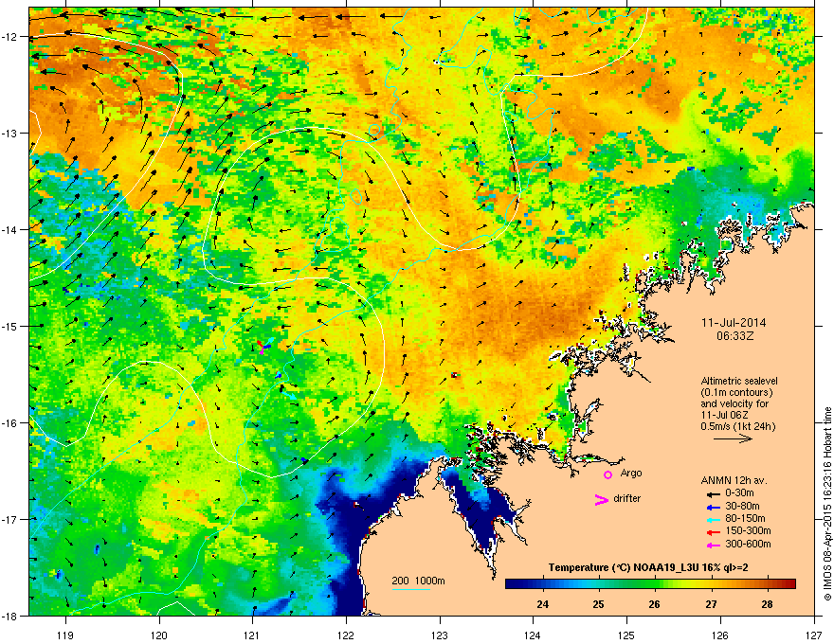The image size is (834, 644).
Task: Click the '0-30m' depth label
Action: (739, 493)
